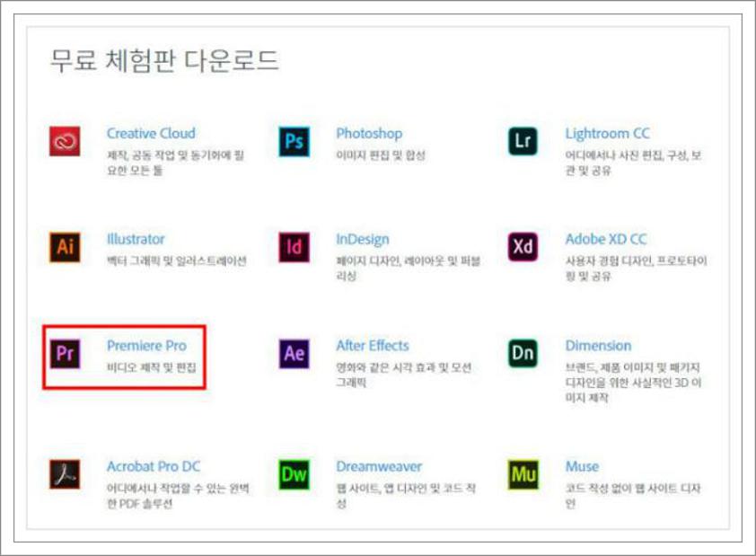The image size is (756, 556).
Task: Click the Dreamweaver Dw icon
Action: [294, 474]
